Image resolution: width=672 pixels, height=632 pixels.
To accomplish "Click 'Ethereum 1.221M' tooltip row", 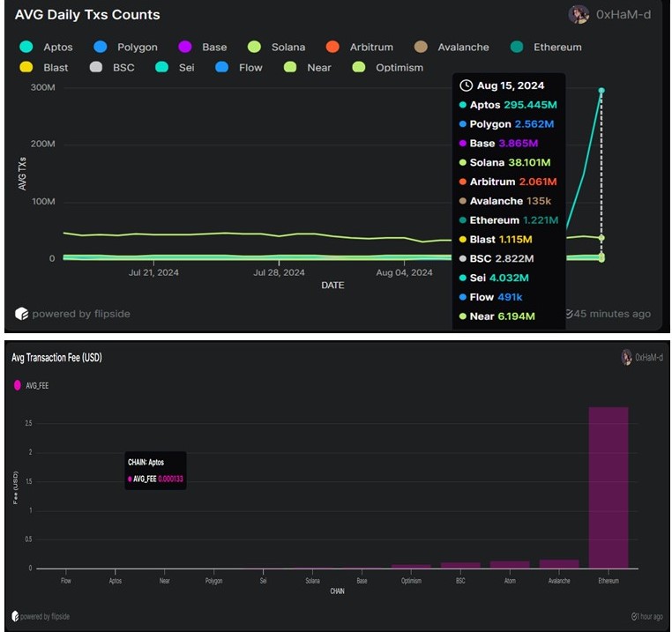I will (x=509, y=220).
